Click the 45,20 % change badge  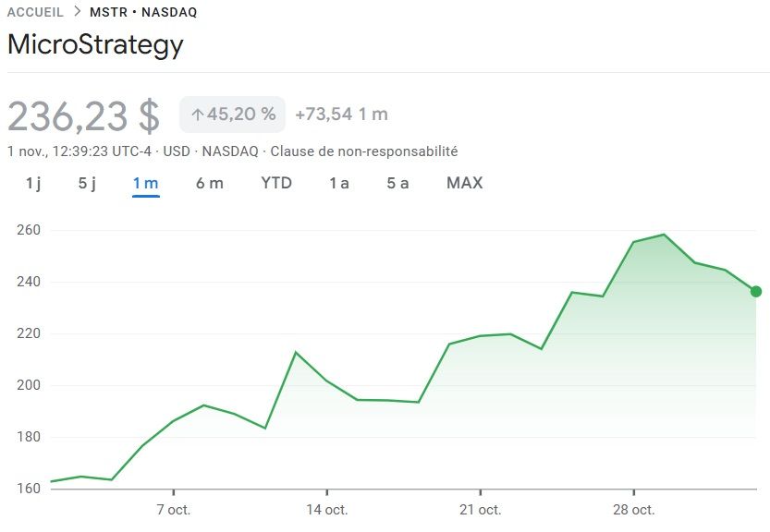(233, 115)
